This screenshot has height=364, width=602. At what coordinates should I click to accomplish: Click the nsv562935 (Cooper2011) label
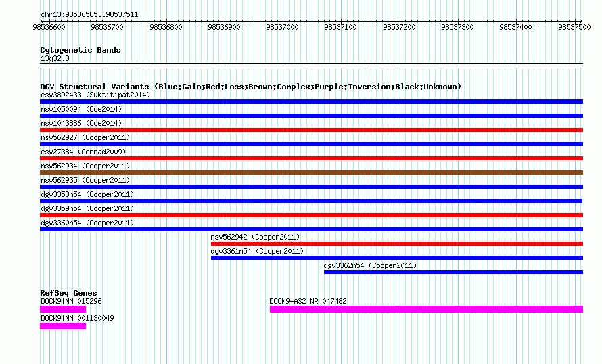[85, 180]
